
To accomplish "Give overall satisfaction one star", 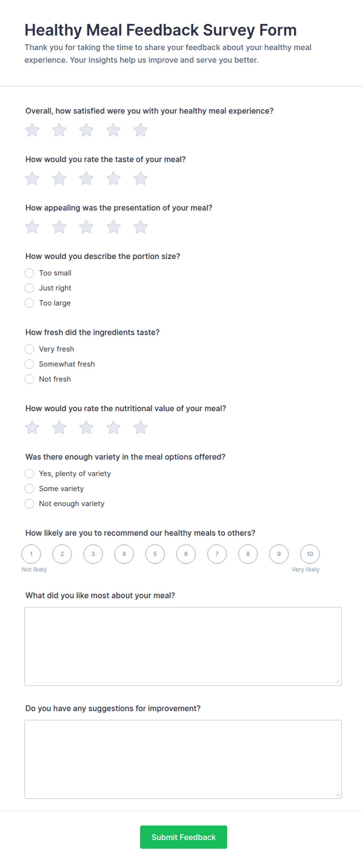I will click(32, 130).
